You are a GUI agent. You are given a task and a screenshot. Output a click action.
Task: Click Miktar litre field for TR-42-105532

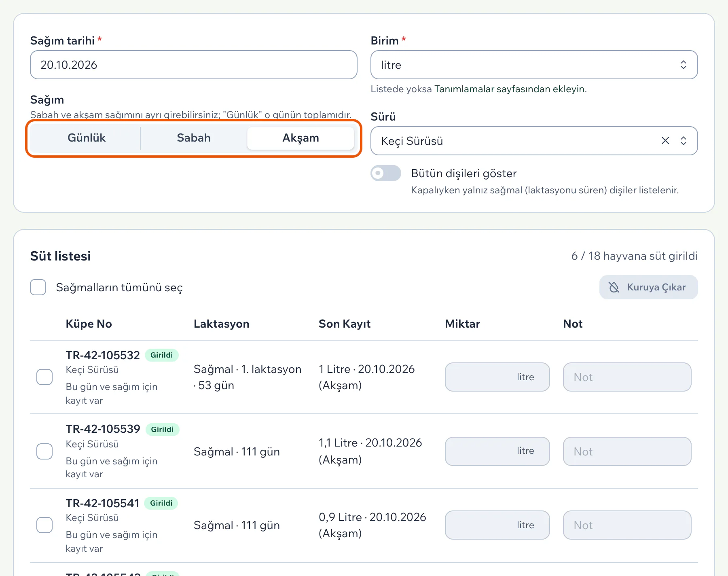click(497, 377)
